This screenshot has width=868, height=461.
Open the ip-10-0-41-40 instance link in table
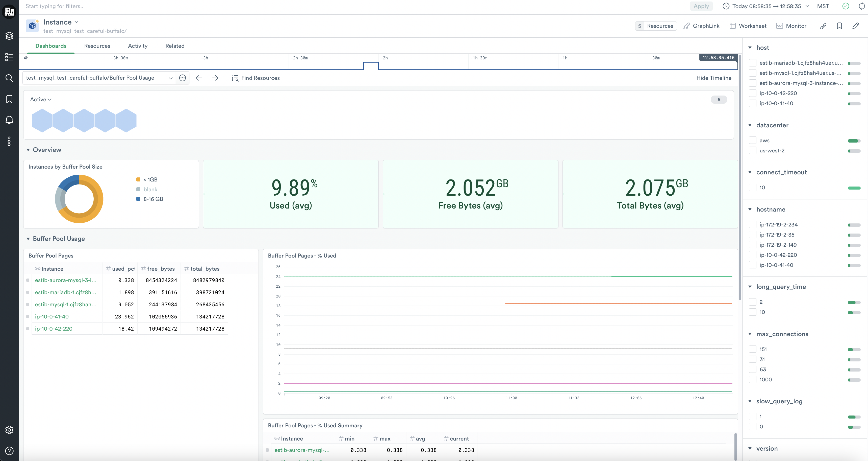(52, 316)
